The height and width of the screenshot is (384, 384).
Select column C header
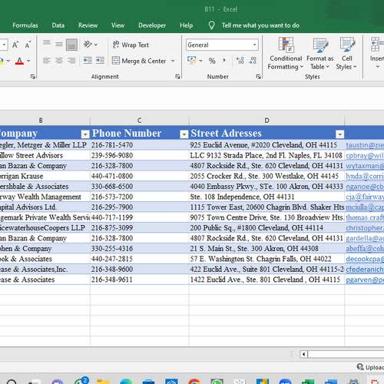[139, 120]
